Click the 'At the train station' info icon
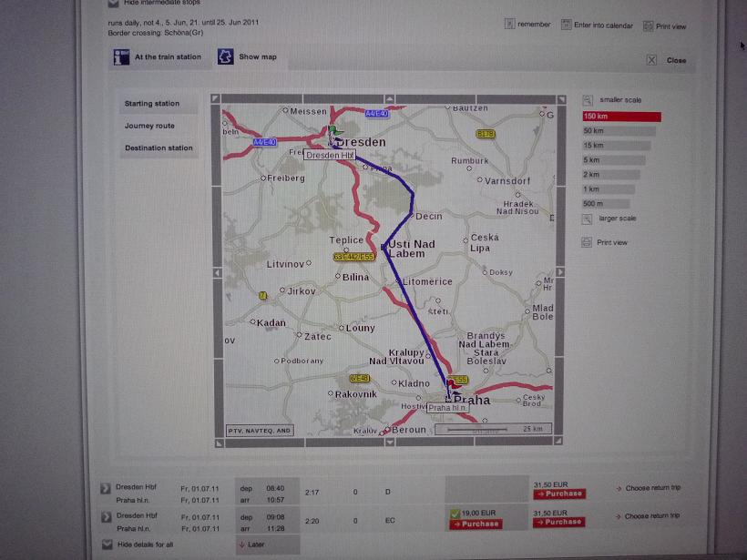This screenshot has width=747, height=560. click(x=121, y=56)
